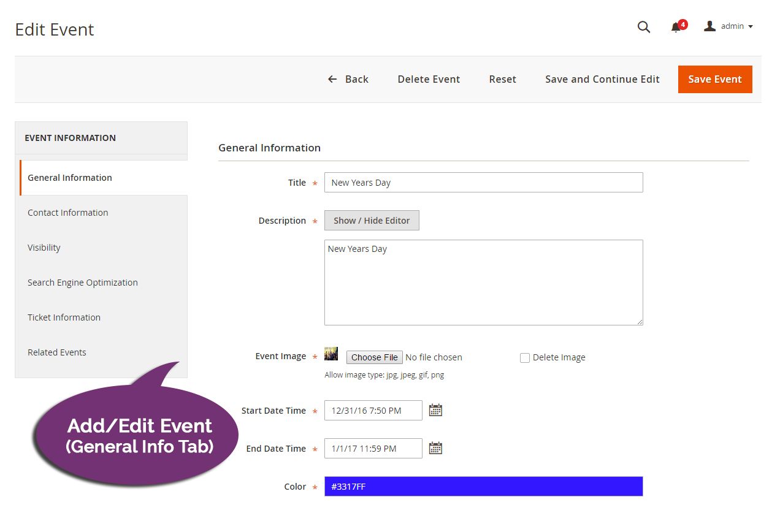
Task: Open the admin global search magnifier
Action: click(643, 27)
